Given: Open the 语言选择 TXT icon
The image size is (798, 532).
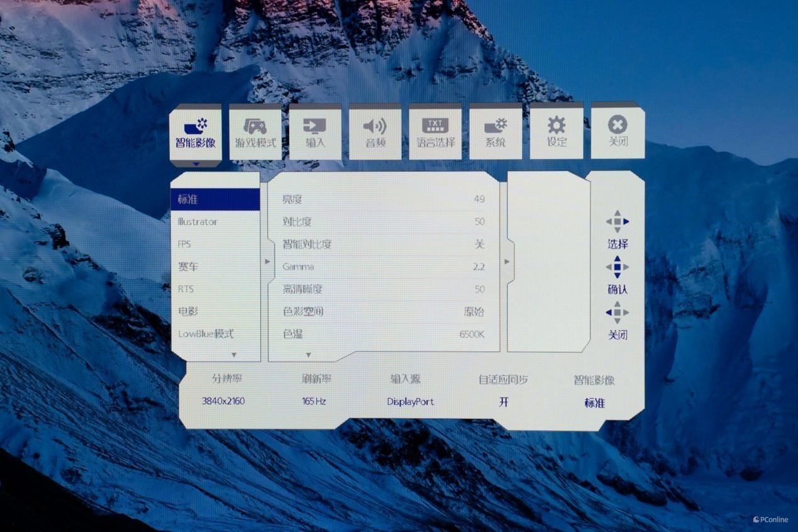Looking at the screenshot, I should (x=435, y=125).
